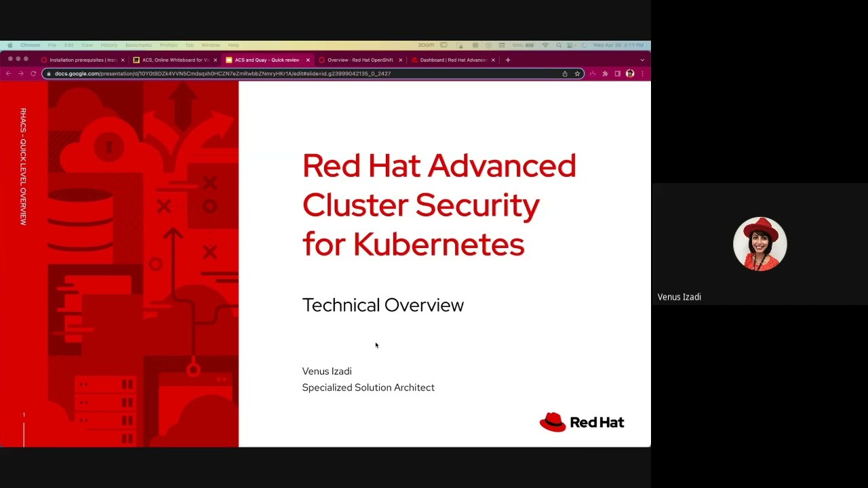Image resolution: width=868 pixels, height=488 pixels.
Task: Open the History menu
Action: click(x=109, y=45)
